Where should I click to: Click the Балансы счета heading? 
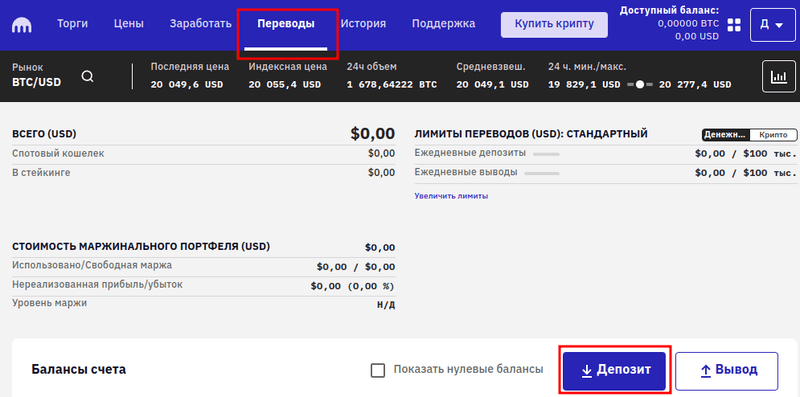coord(79,369)
